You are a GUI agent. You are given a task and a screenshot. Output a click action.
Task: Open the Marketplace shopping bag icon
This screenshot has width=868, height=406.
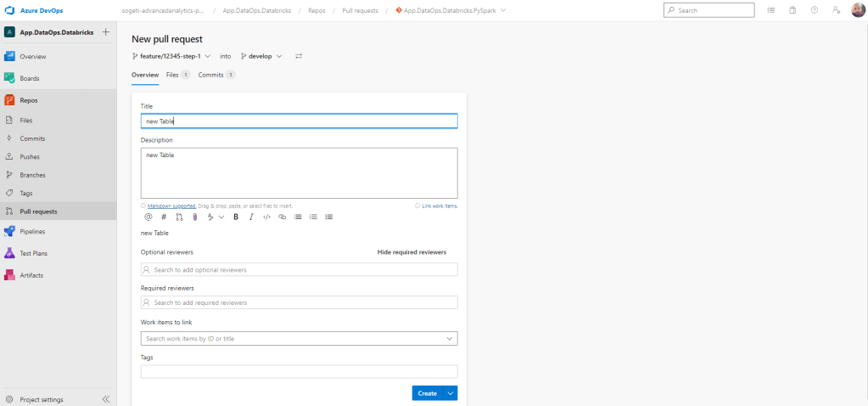point(792,10)
